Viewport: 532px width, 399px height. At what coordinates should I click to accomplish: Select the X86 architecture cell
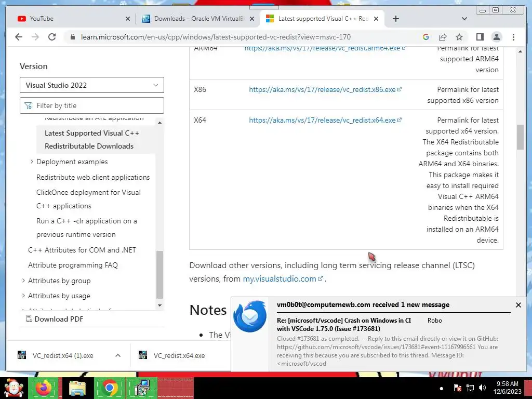[x=200, y=89]
